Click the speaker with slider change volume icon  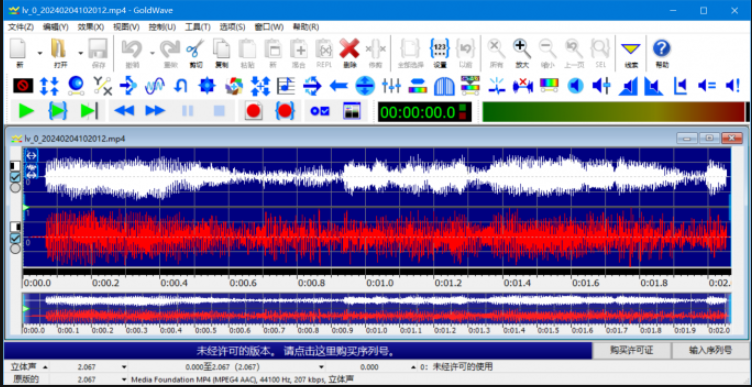click(601, 86)
